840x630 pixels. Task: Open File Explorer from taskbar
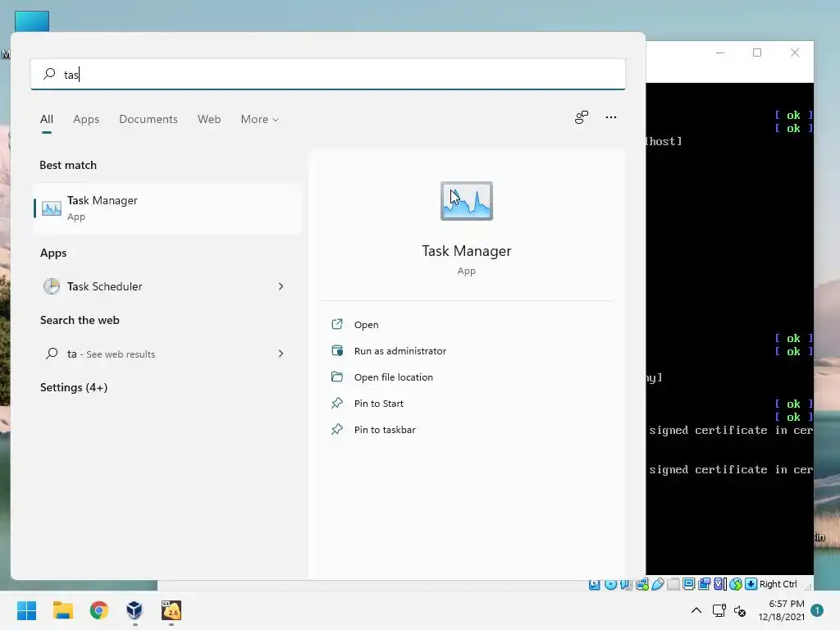click(x=62, y=610)
